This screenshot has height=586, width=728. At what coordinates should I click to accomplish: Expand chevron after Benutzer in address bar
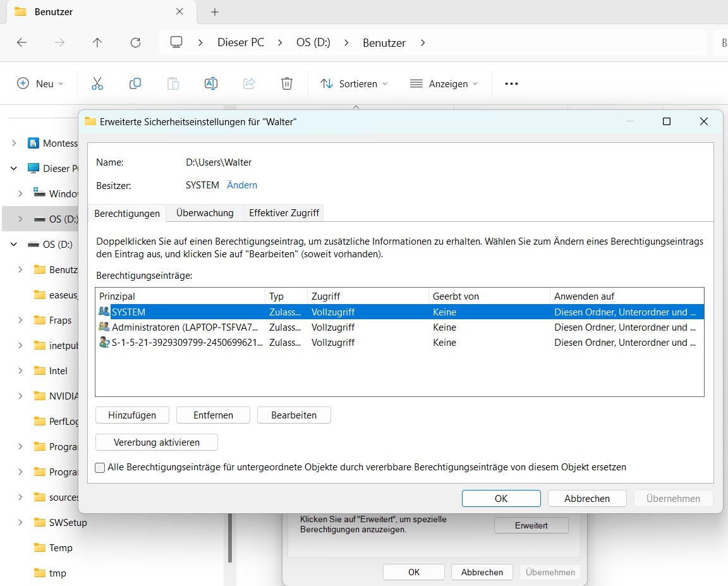tap(423, 43)
